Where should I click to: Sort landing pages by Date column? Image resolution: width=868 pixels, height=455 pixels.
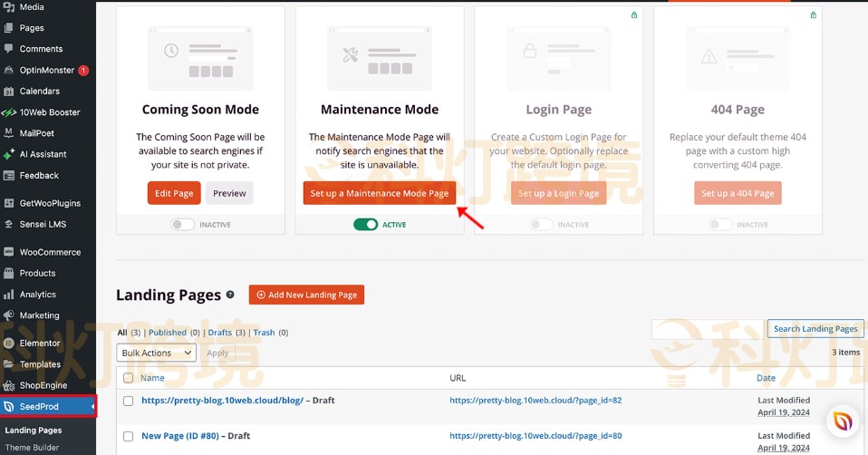pyautogui.click(x=767, y=378)
